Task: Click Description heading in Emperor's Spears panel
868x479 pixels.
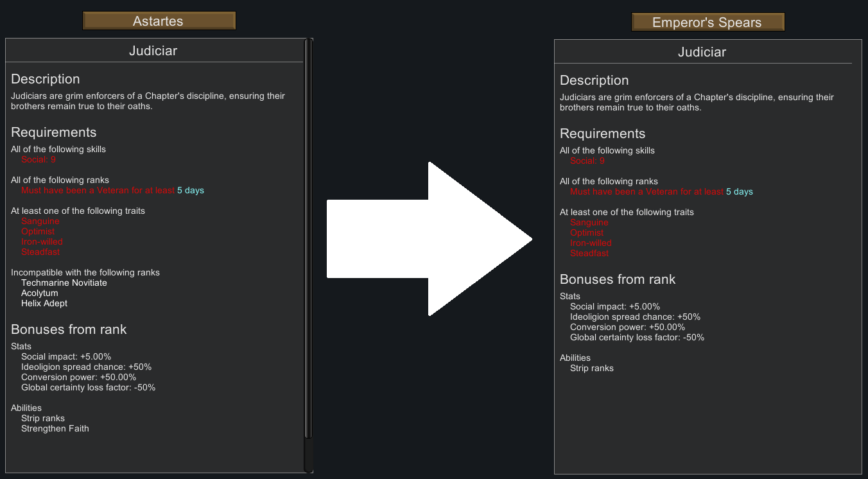Action: (x=595, y=80)
